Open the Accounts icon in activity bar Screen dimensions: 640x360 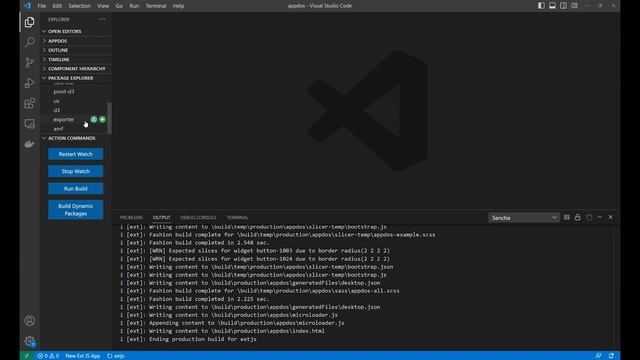[29, 321]
